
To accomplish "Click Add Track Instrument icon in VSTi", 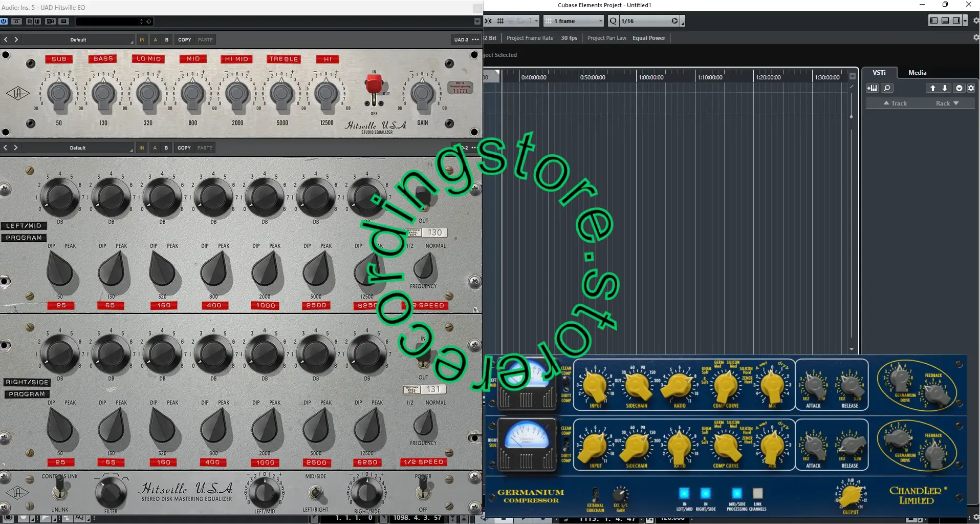I will click(x=872, y=88).
